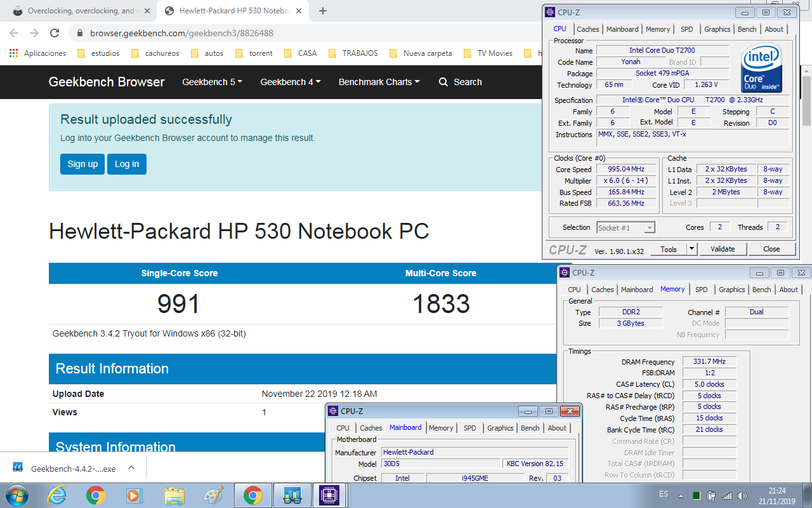812x508 pixels.
Task: Click the Chrome forward arrow
Action: 34,33
